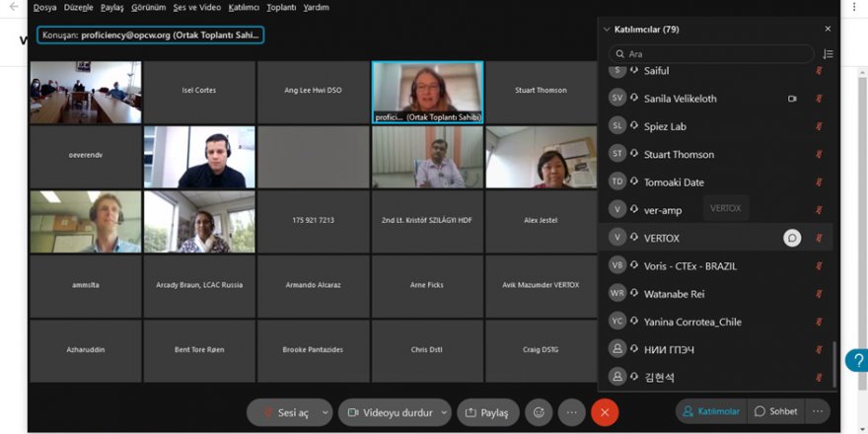Image resolution: width=868 pixels, height=434 pixels.
Task: Click the Ara participant search field
Action: (715, 54)
